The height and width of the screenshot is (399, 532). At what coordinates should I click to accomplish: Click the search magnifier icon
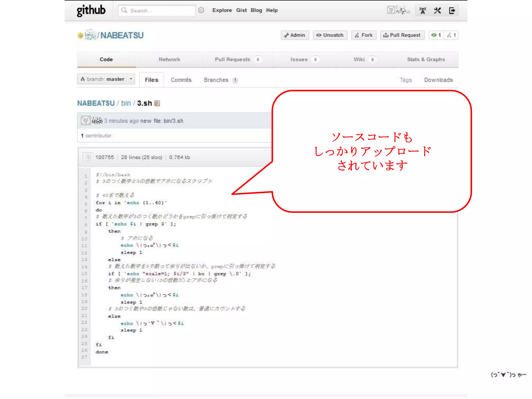coord(124,10)
